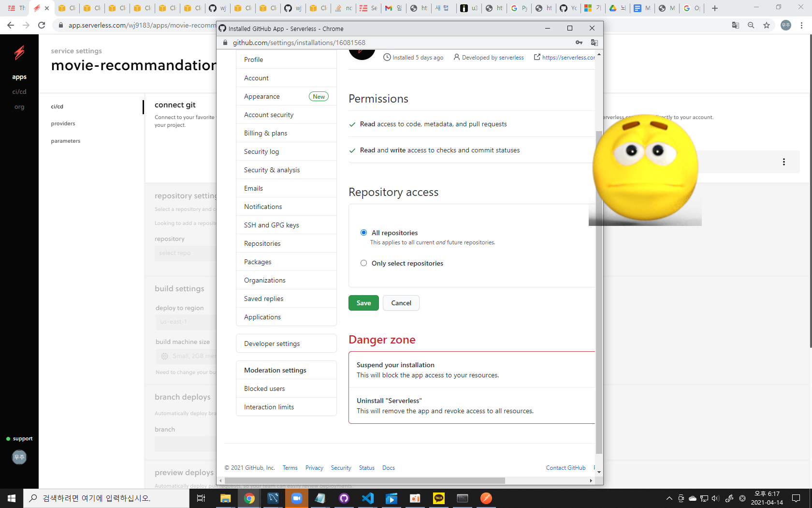812x508 pixels.
Task: Open Visual Studio Code from the taskbar
Action: click(367, 498)
